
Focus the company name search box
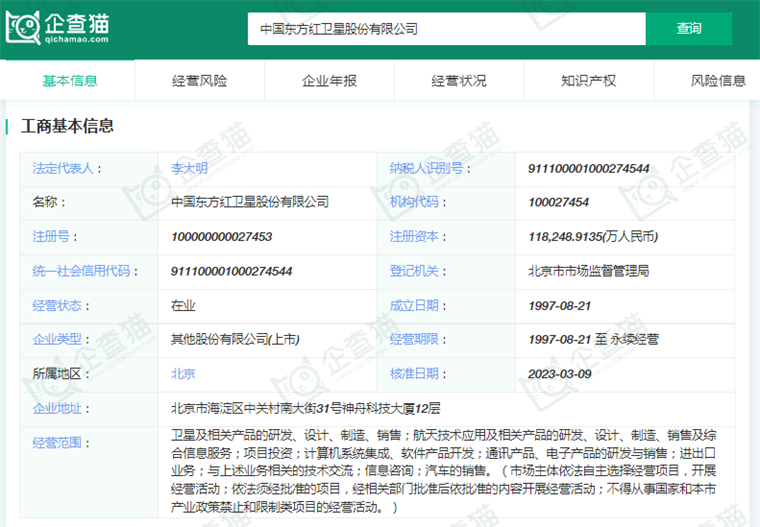click(x=445, y=29)
